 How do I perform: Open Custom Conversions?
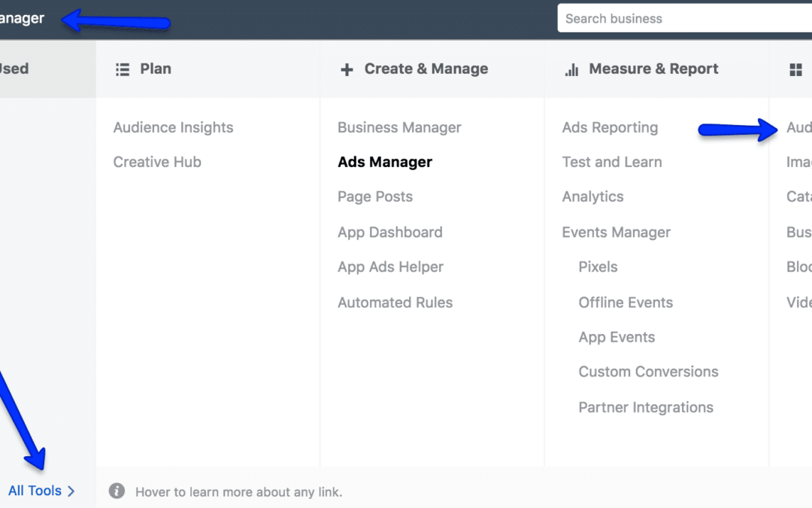pyautogui.click(x=648, y=372)
